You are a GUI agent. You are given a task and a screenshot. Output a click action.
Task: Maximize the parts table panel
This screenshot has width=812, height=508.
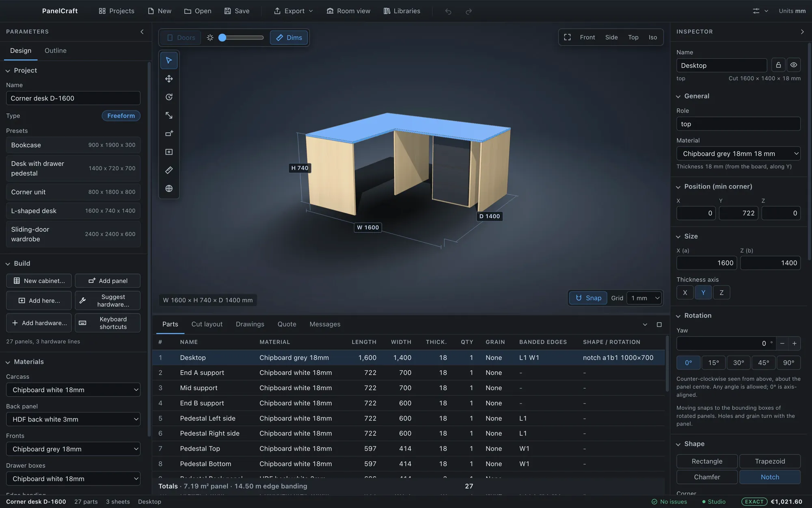659,324
